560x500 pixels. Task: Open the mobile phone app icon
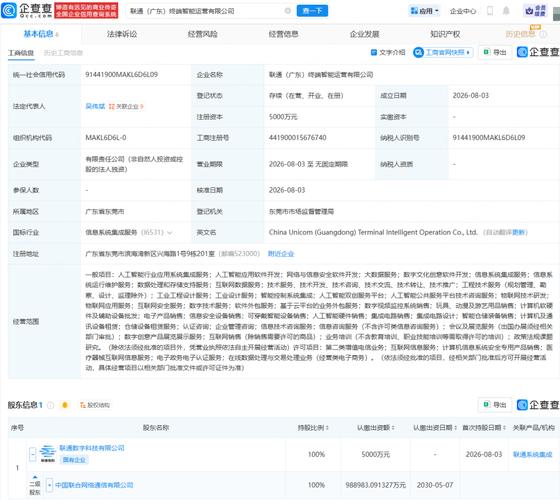490,11
